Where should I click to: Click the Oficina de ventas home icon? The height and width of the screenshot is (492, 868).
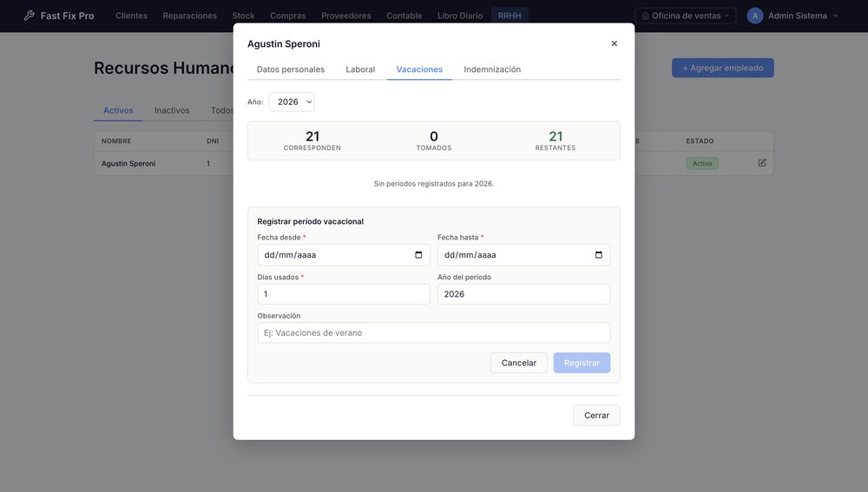coord(645,16)
